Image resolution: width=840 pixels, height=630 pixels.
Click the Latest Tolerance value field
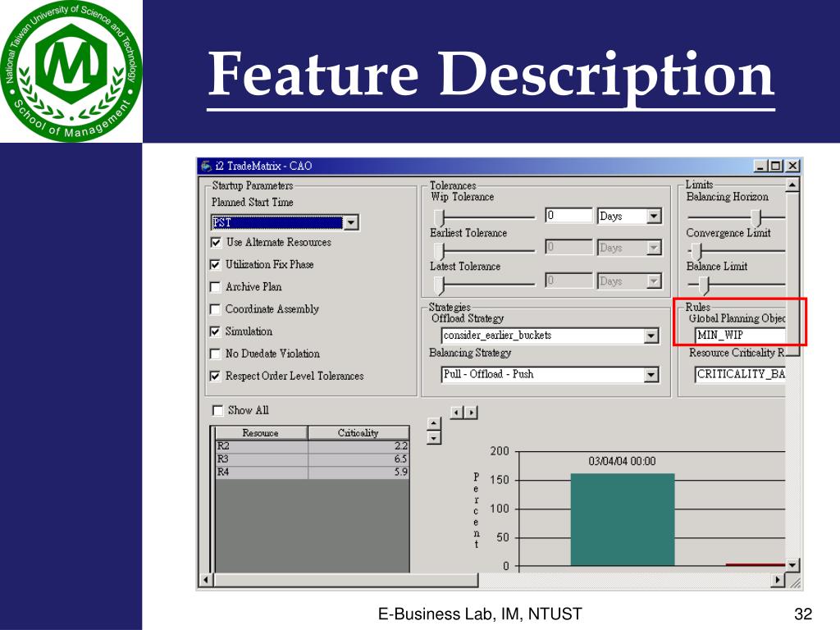tap(568, 281)
